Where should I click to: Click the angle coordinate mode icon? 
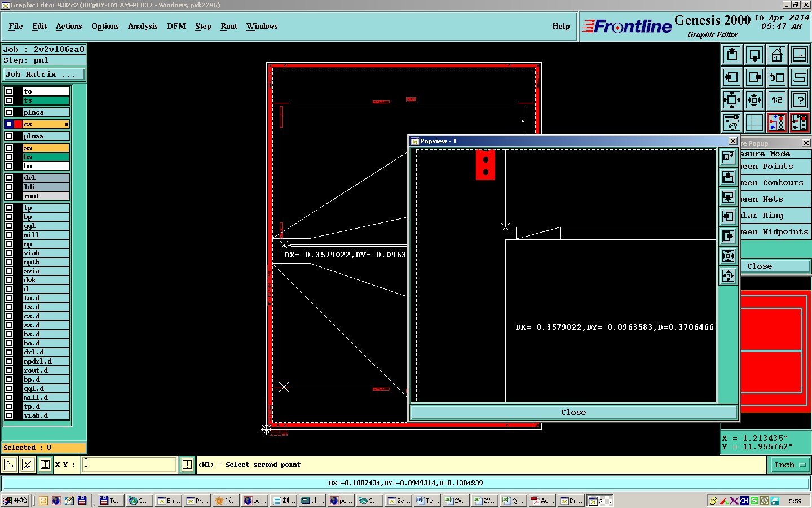(x=27, y=465)
